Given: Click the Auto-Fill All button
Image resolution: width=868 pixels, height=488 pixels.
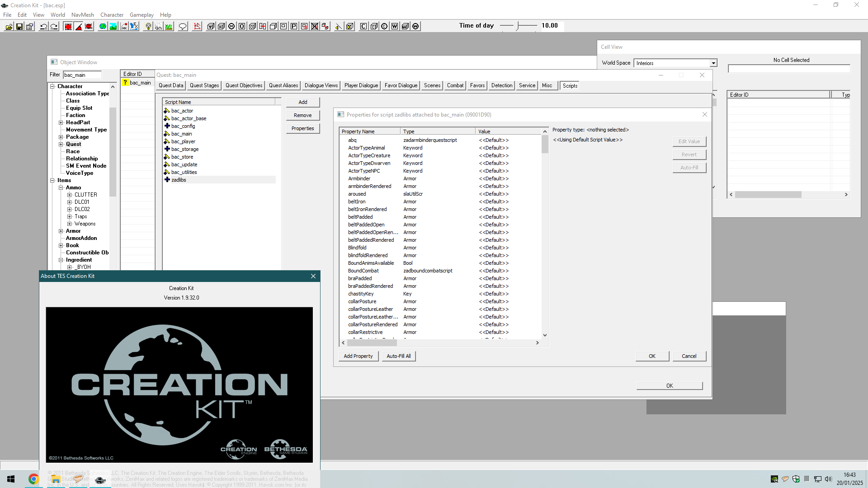Looking at the screenshot, I should tap(399, 356).
